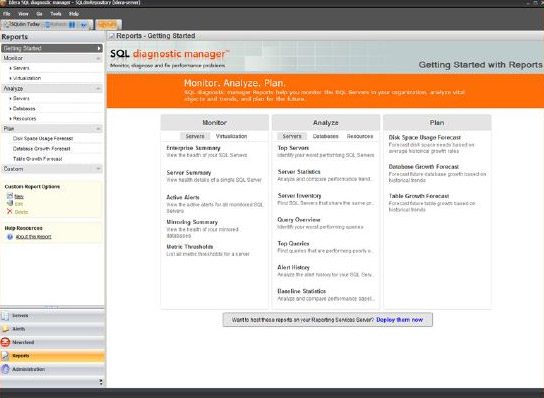Open the Baseline Statistics report

point(301,291)
